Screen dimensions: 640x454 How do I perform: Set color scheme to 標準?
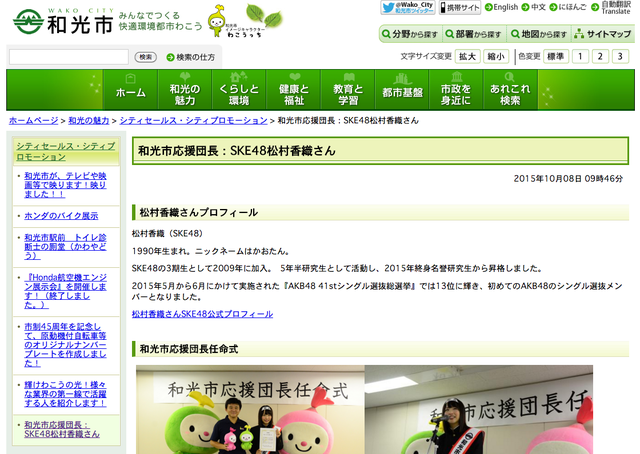556,56
